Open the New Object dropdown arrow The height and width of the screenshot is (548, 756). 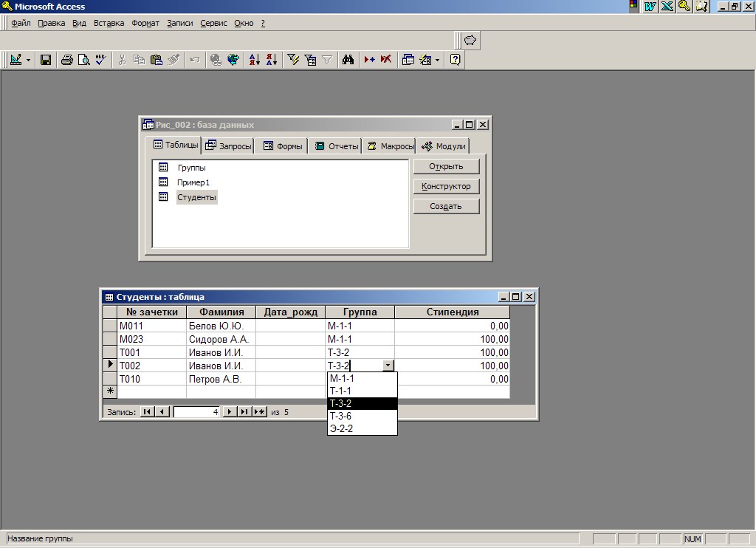(x=437, y=60)
